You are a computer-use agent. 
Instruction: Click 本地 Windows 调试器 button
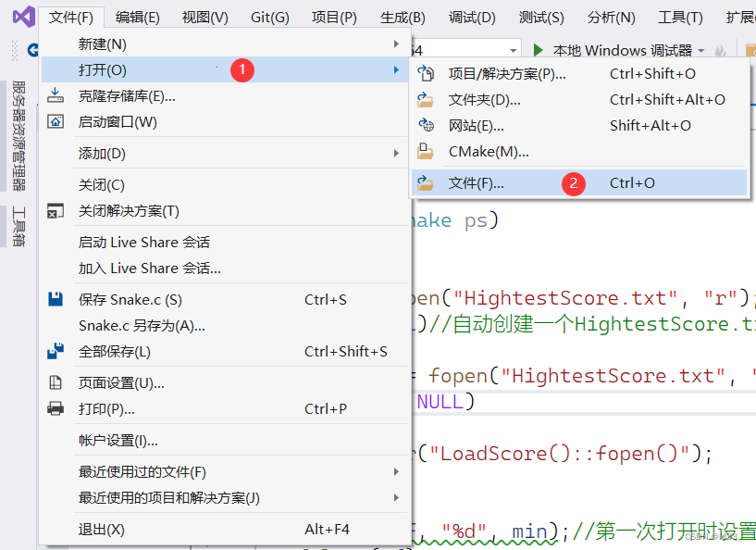(x=622, y=50)
